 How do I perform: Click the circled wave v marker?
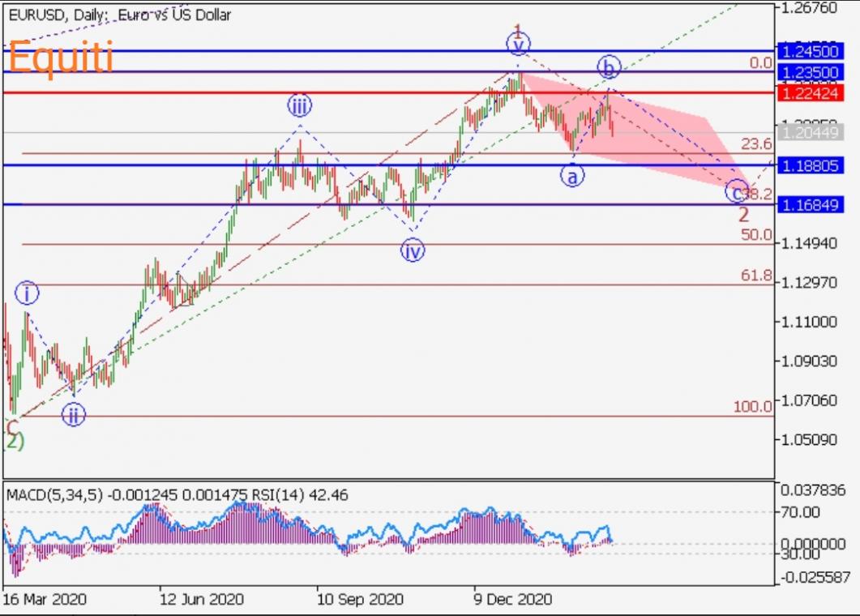(x=517, y=43)
